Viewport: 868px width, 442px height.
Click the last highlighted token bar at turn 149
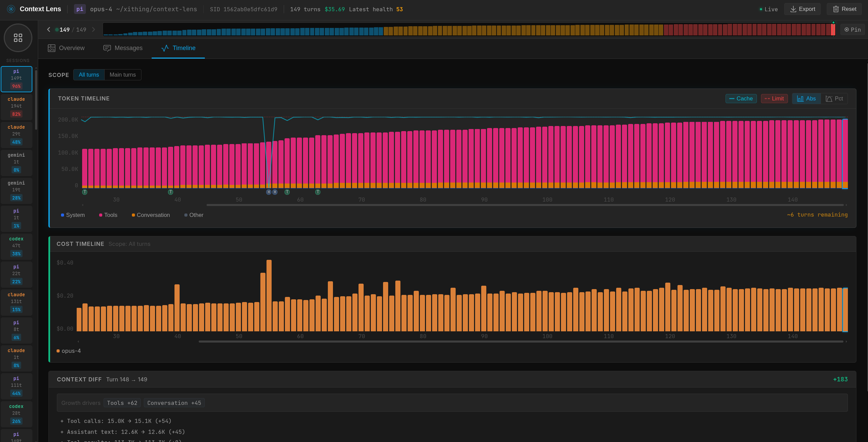point(845,154)
